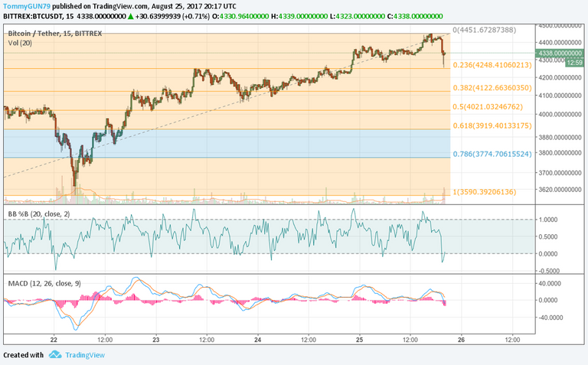The image size is (588, 365).
Task: Click the date 24 on the time axis
Action: click(x=257, y=340)
